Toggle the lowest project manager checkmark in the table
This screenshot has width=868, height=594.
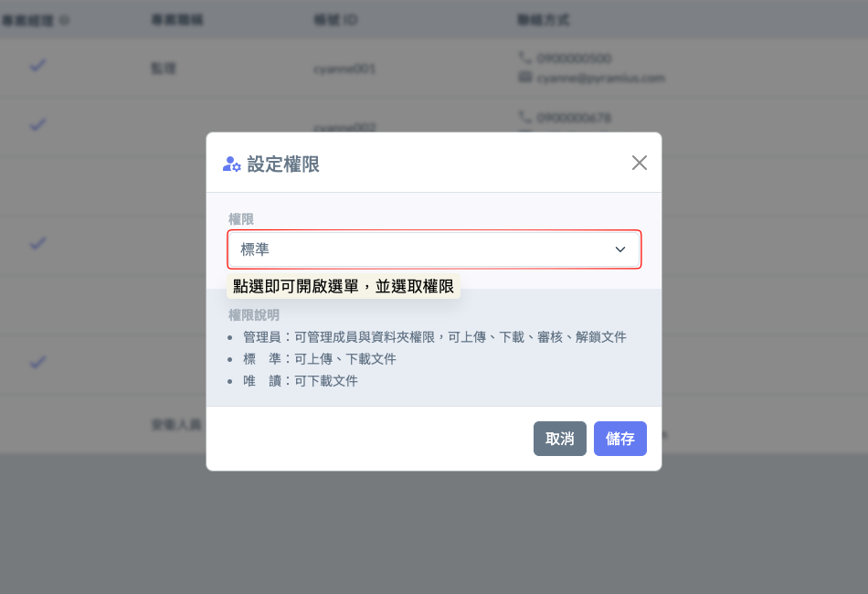tap(37, 362)
